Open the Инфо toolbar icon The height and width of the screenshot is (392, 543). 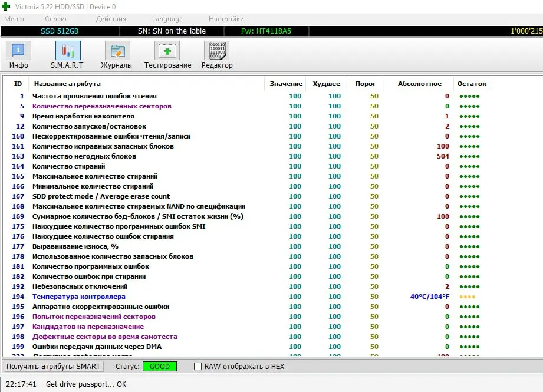tap(19, 51)
